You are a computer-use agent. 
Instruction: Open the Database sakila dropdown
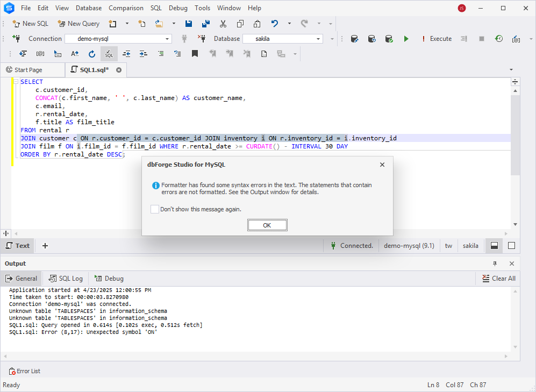tap(318, 39)
